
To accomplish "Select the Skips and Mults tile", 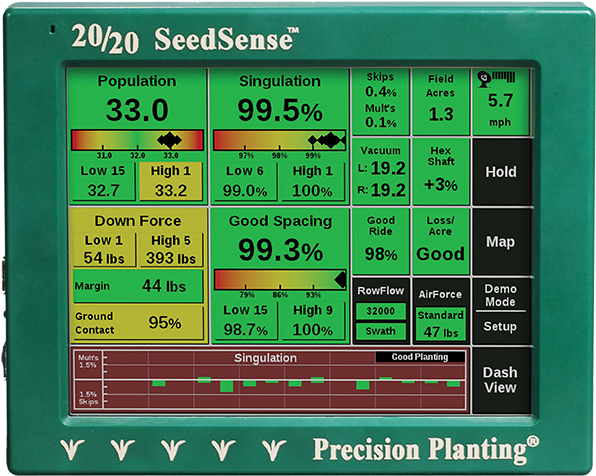I will tap(380, 102).
